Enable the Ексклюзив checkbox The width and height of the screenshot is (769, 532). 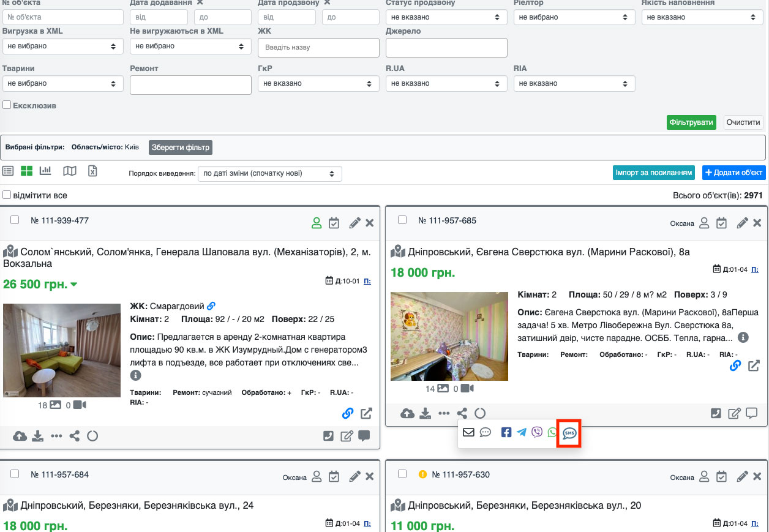[7, 105]
